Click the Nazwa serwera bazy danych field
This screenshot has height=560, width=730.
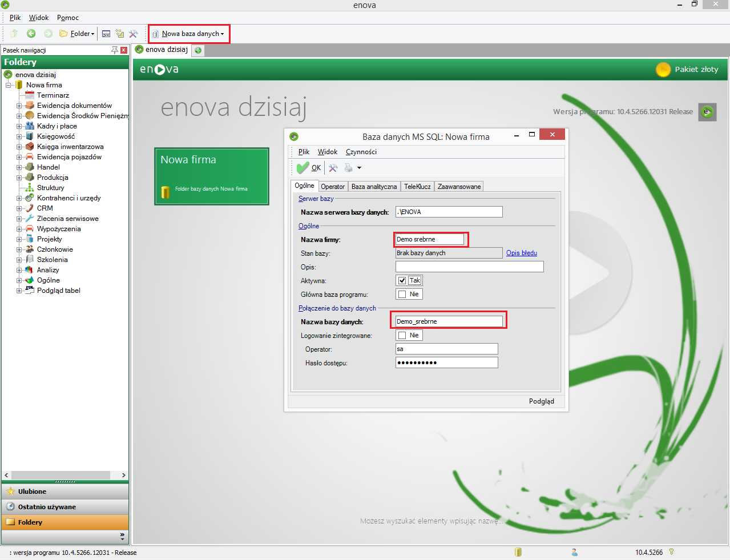coord(449,212)
